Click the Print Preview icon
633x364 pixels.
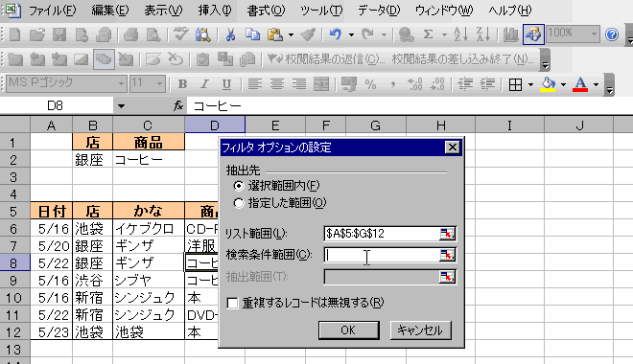(153, 34)
